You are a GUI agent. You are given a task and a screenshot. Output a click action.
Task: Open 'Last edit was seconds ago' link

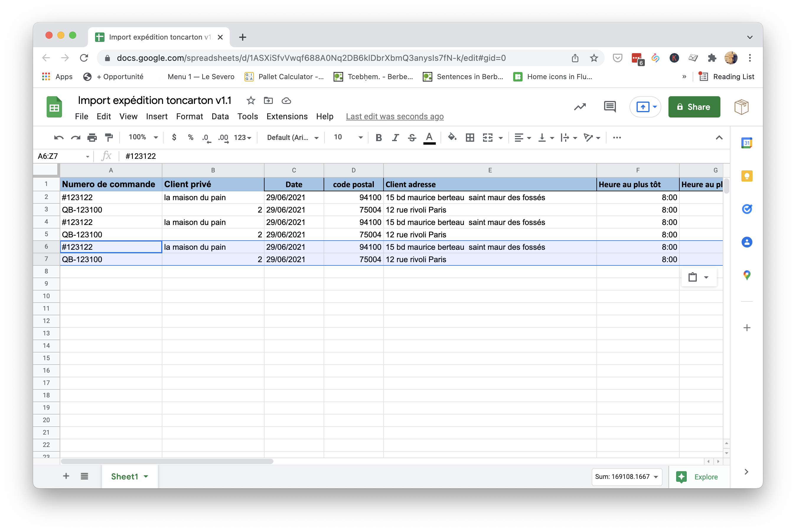tap(394, 116)
